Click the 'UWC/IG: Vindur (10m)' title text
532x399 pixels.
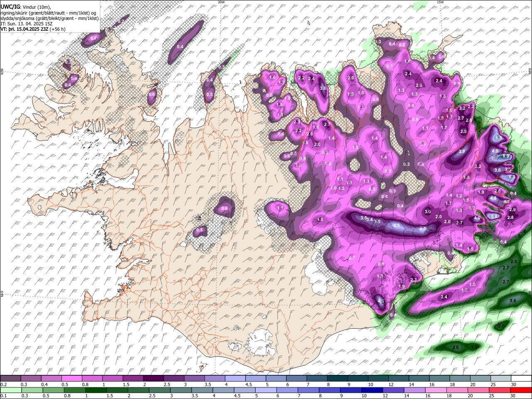pos(25,7)
